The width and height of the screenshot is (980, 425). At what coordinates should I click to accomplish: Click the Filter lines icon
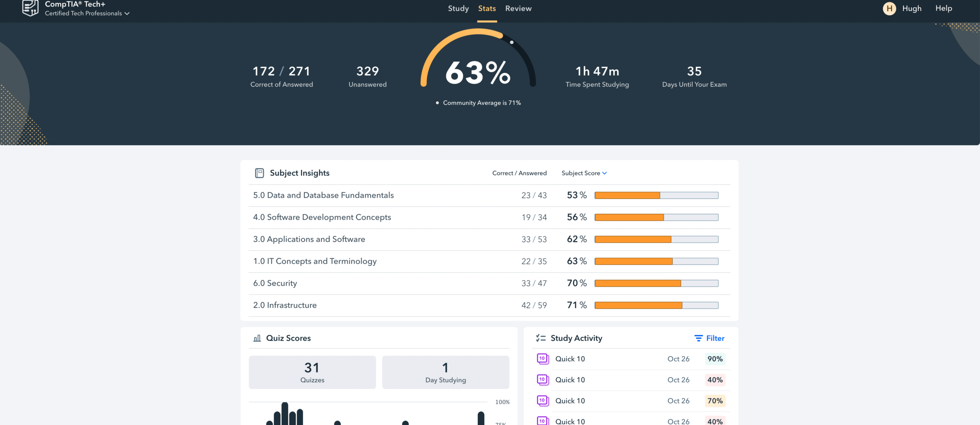pos(698,338)
